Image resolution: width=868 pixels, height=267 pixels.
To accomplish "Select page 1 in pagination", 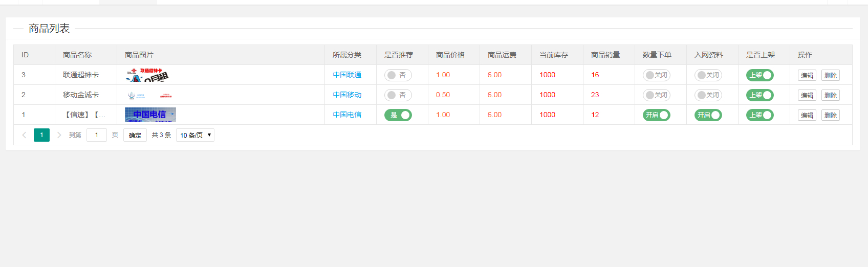I will coord(41,135).
